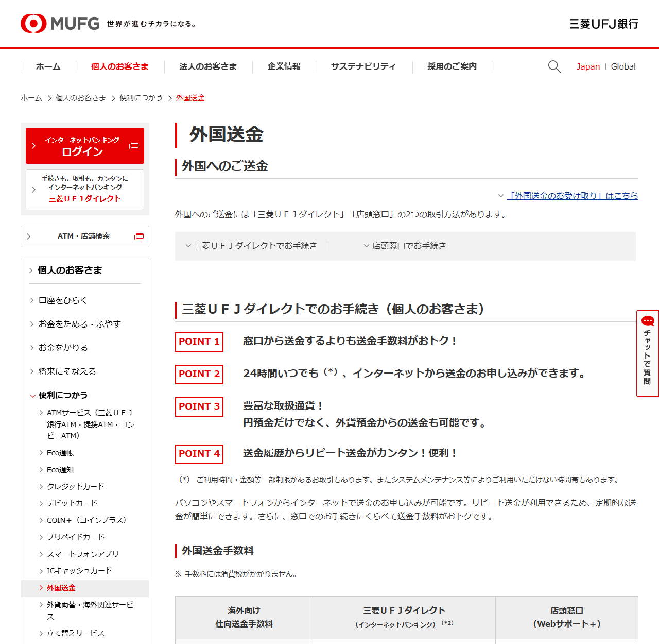Open 三菱UFJダイレクト info box
Viewport: 659px width, 644px height.
pyautogui.click(x=85, y=189)
